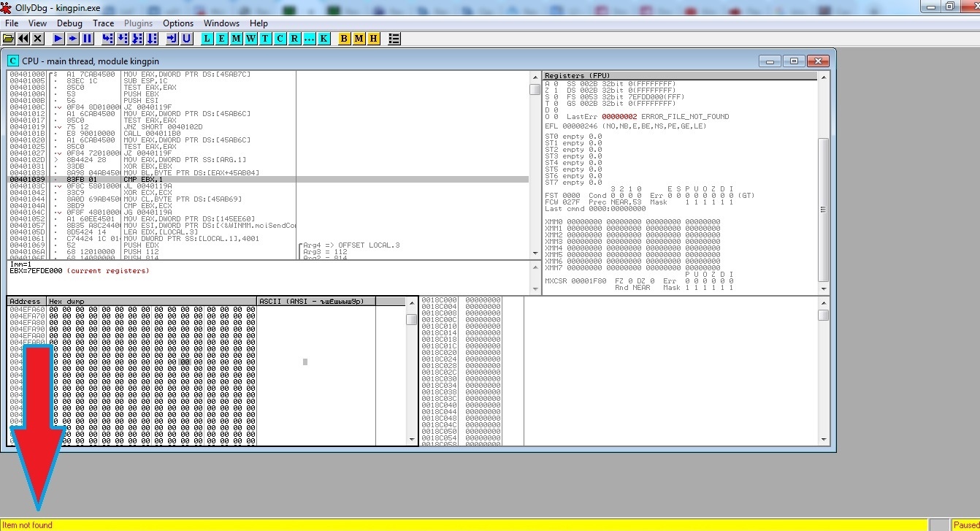This screenshot has width=980, height=531.
Task: Open the Windows menu
Action: pyautogui.click(x=221, y=23)
